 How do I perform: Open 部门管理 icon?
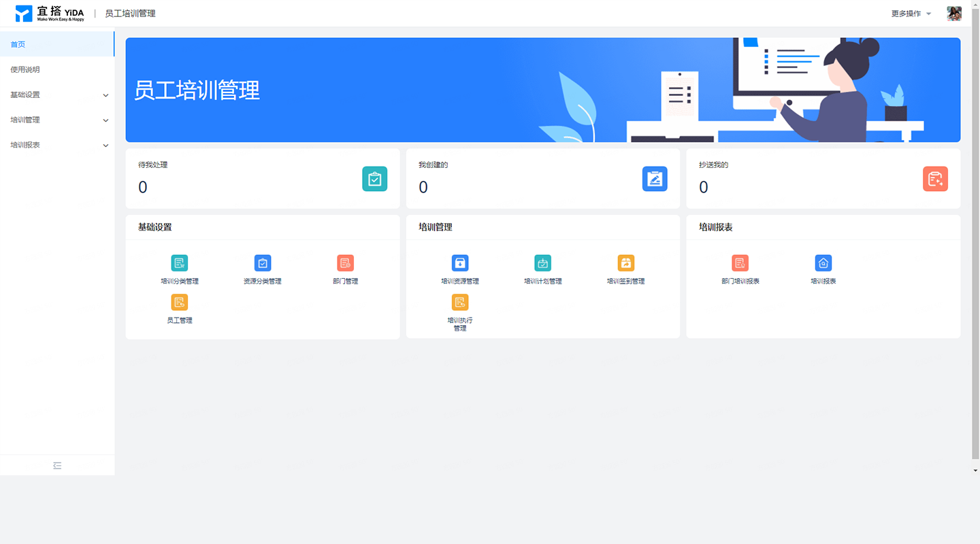point(346,263)
